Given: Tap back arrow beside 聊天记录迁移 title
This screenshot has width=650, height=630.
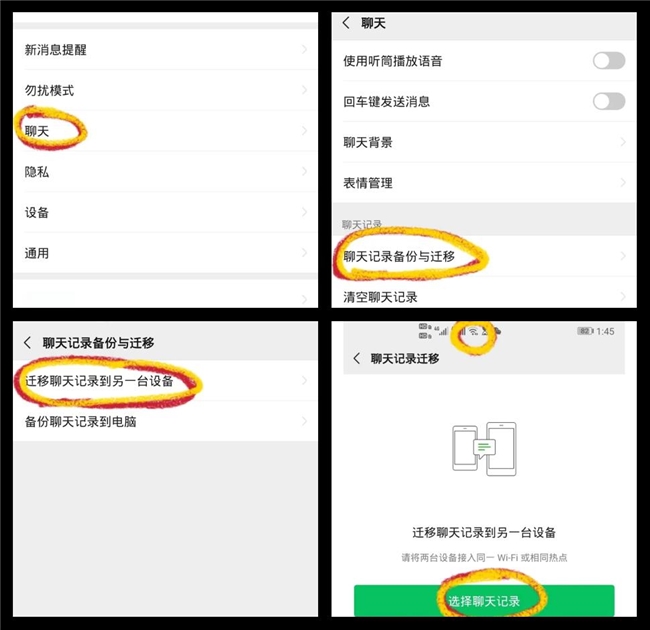Looking at the screenshot, I should click(x=357, y=359).
